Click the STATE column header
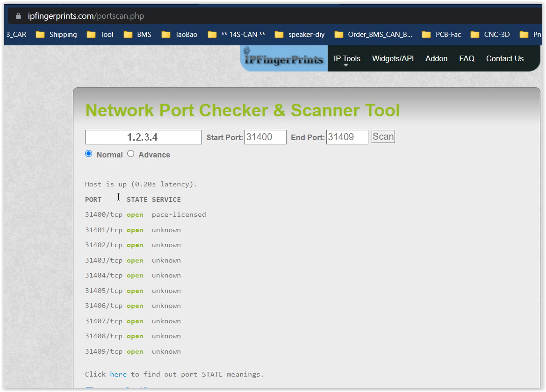This screenshot has height=392, width=546. click(137, 200)
